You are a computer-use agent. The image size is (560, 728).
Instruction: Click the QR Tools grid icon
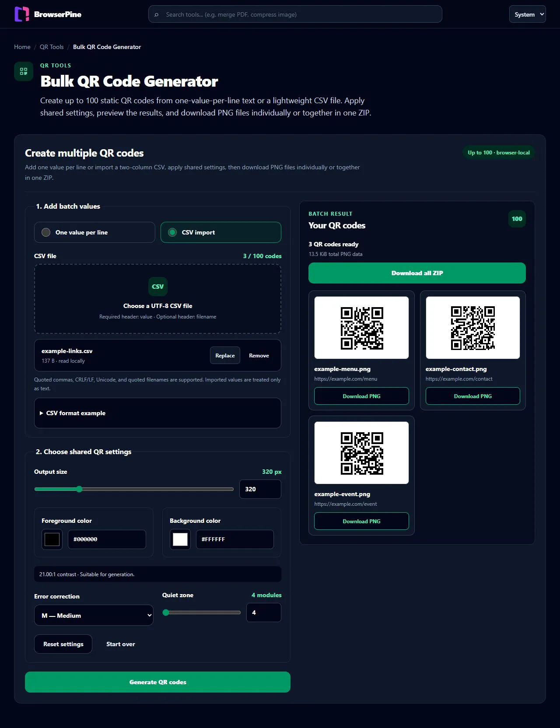tap(24, 71)
